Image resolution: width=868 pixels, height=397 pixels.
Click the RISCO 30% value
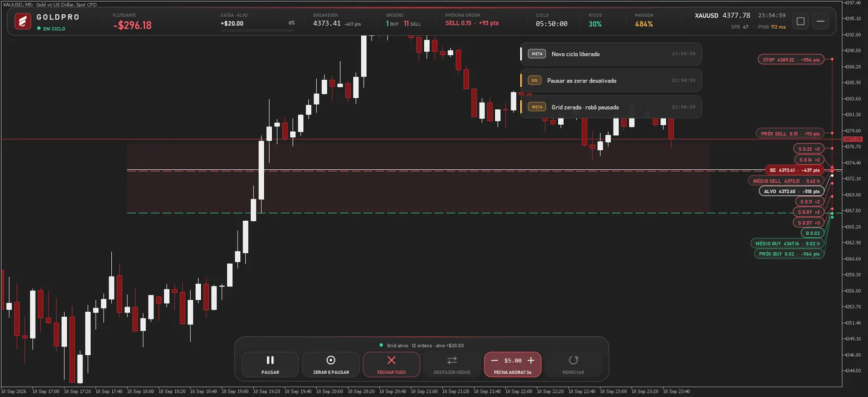click(x=595, y=24)
